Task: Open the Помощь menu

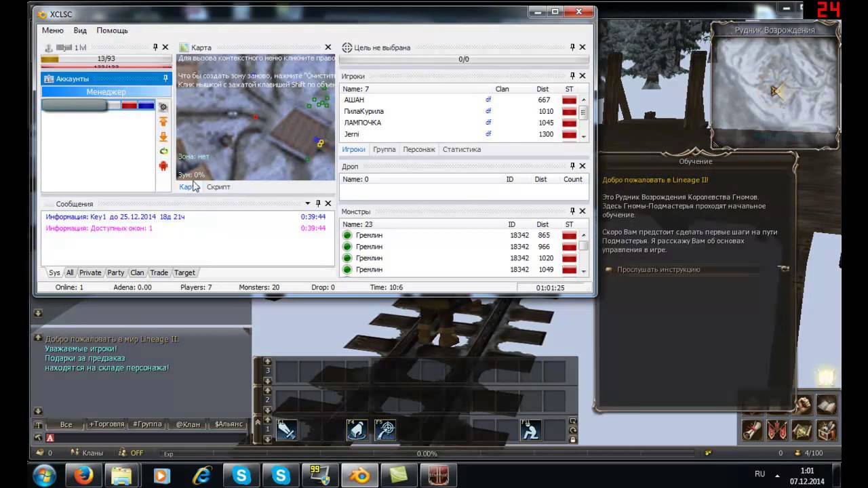Action: 112,30
